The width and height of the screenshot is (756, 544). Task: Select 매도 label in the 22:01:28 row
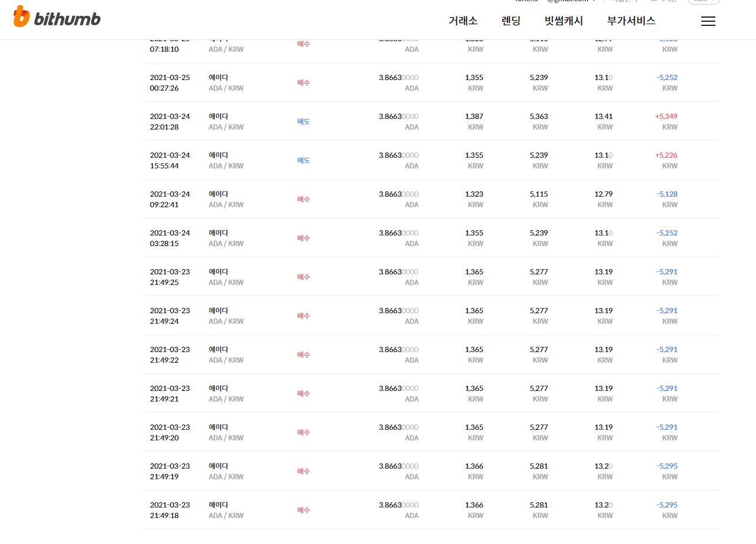click(303, 122)
